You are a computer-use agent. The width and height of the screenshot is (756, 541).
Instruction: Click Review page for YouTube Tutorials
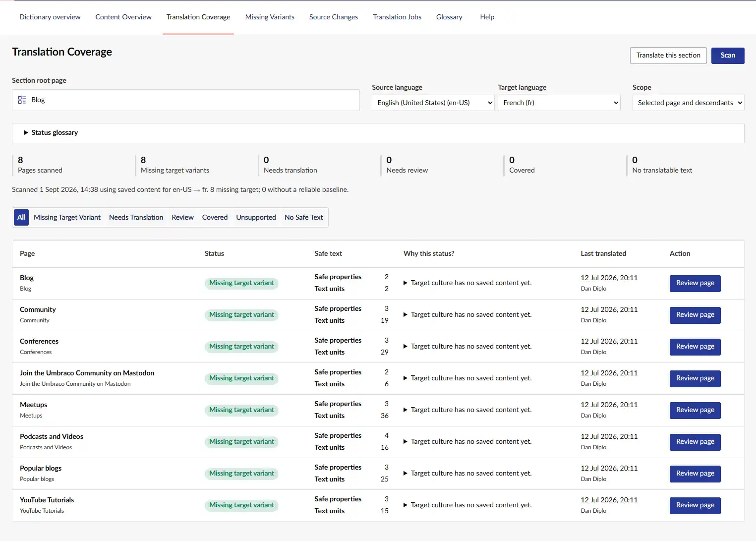695,505
